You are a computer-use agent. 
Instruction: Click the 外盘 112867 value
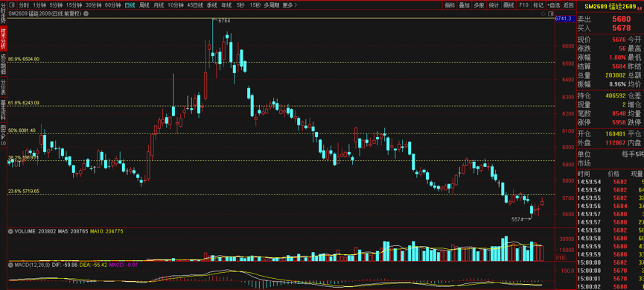615,142
